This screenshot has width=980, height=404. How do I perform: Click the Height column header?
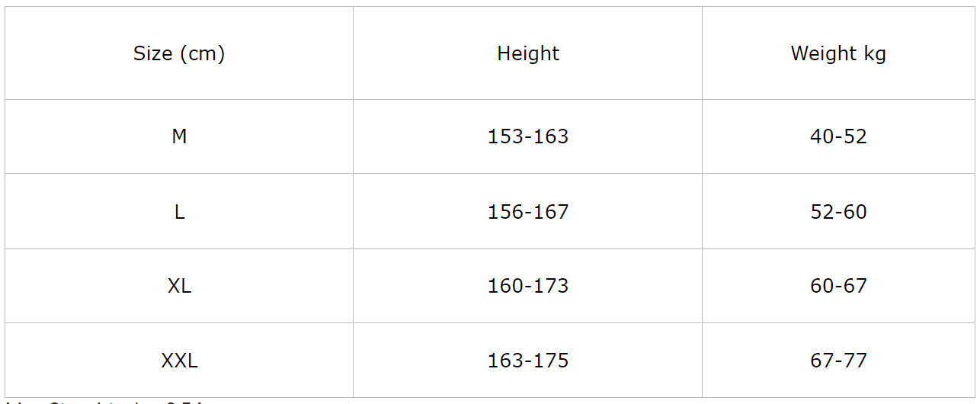527,53
